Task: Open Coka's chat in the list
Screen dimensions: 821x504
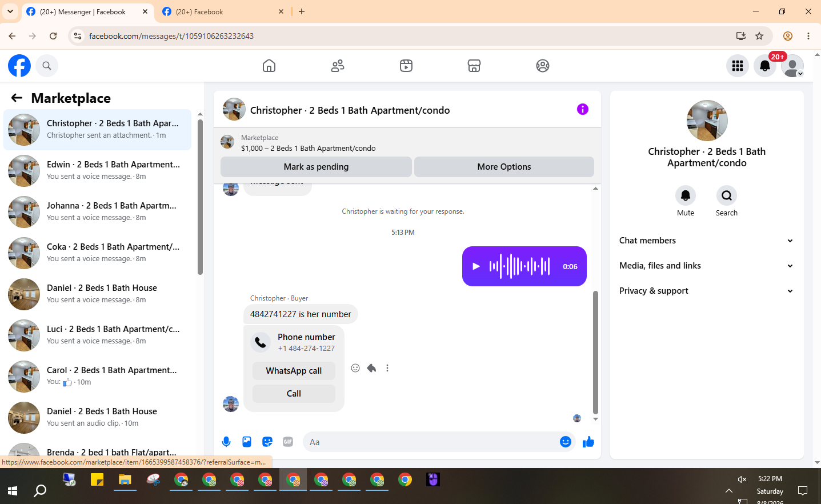Action: click(98, 253)
